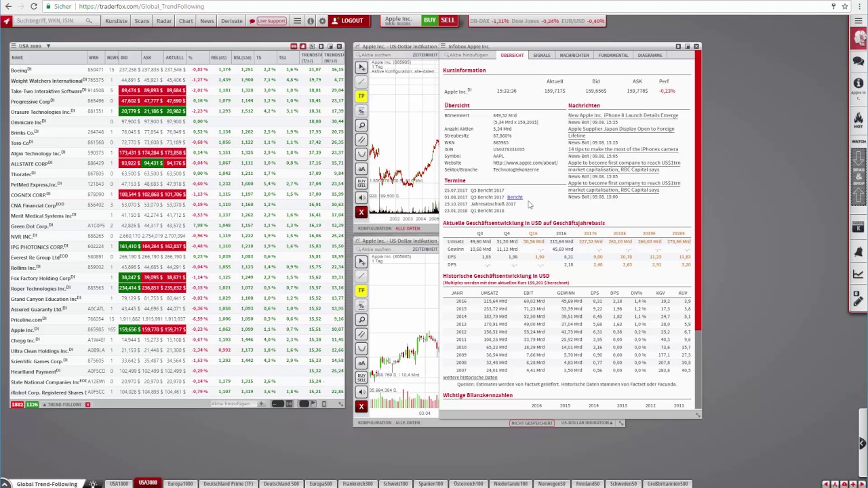Click the Aktie hinzufügen field in Infobox
This screenshot has width=868, height=488.
coord(468,55)
